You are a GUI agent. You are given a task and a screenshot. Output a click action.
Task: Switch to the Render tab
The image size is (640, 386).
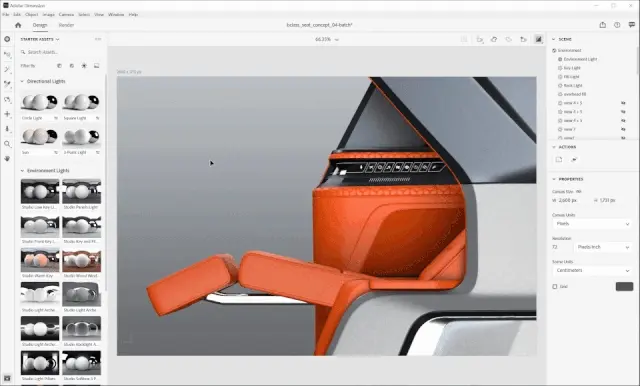click(66, 25)
